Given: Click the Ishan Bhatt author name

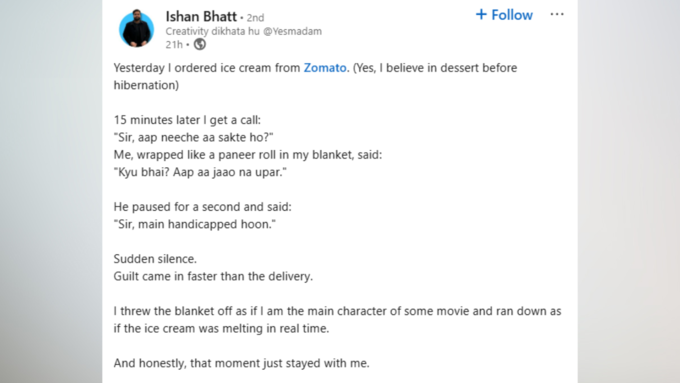Looking at the screenshot, I should (201, 16).
